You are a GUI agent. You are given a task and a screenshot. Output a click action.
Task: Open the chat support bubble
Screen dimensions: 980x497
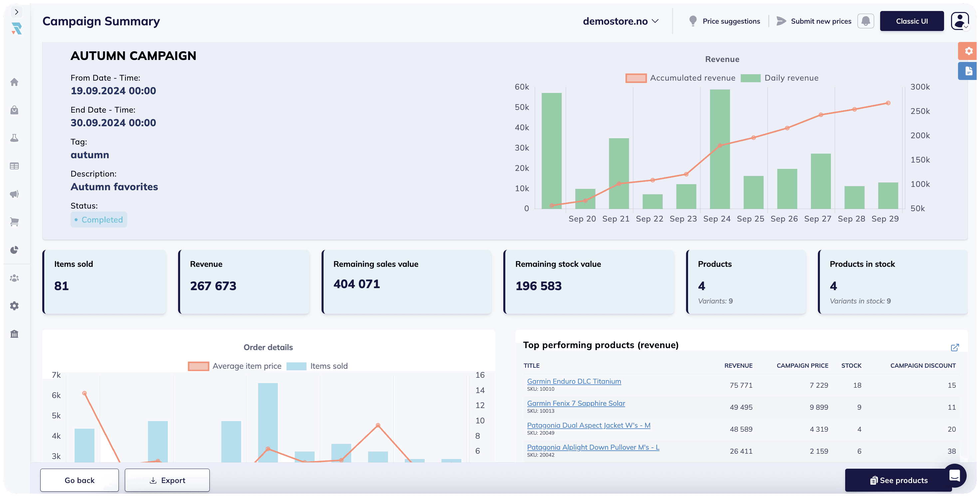pyautogui.click(x=954, y=475)
